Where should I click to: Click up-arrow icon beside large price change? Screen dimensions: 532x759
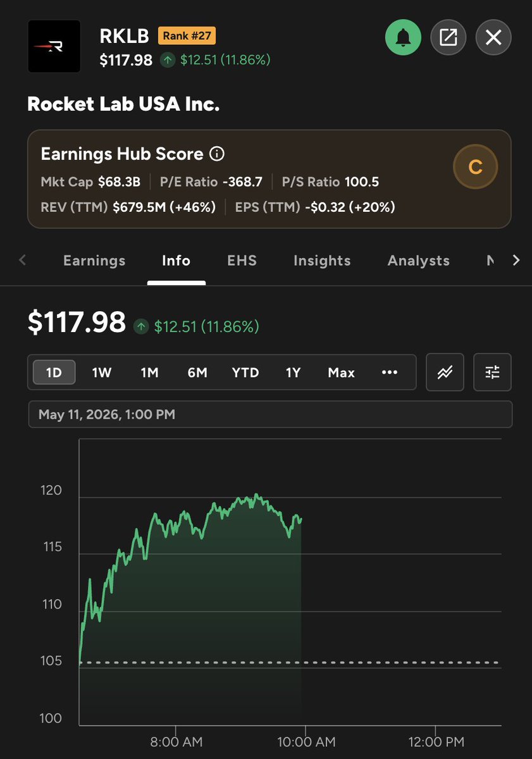pos(140,326)
